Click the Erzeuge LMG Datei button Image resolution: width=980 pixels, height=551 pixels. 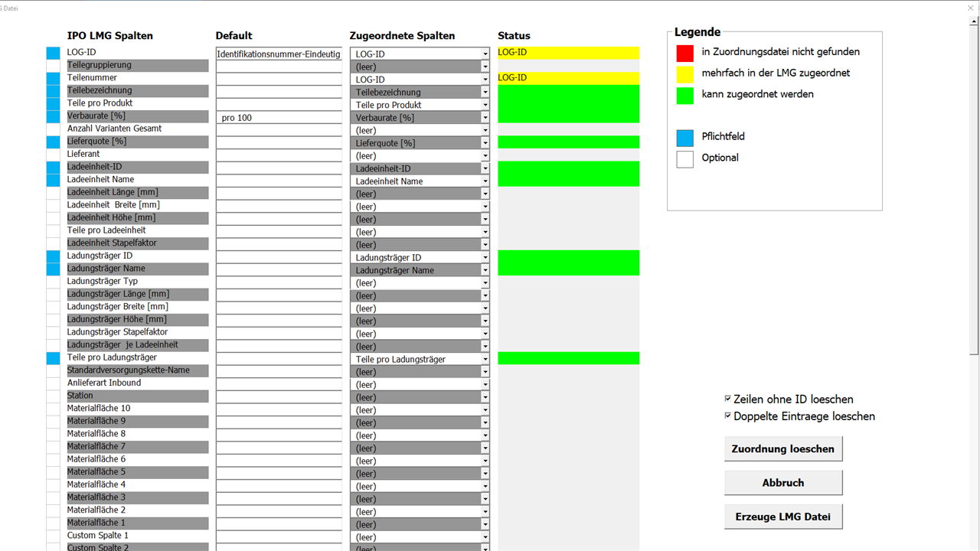click(783, 517)
